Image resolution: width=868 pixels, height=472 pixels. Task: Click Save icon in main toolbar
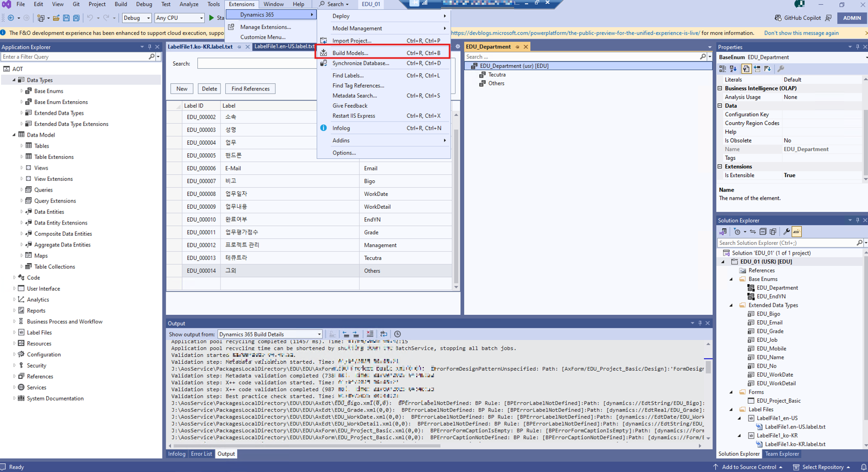tap(66, 18)
